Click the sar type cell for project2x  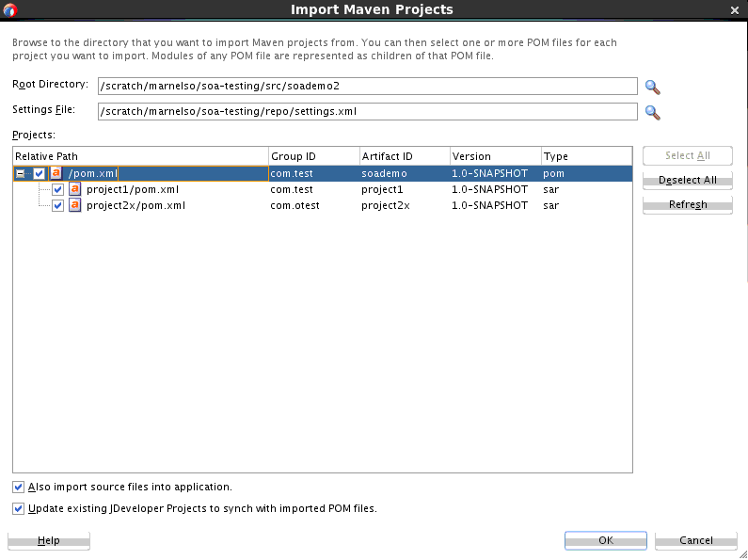(550, 205)
